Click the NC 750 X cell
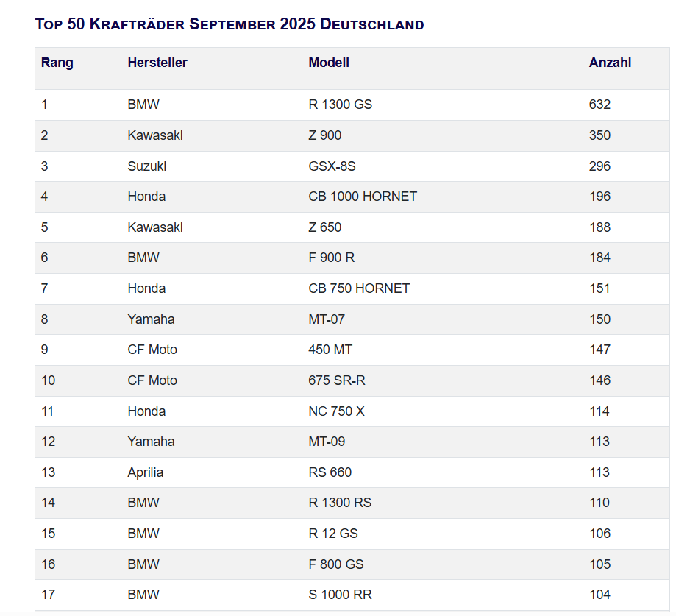676x616 pixels. (x=336, y=411)
